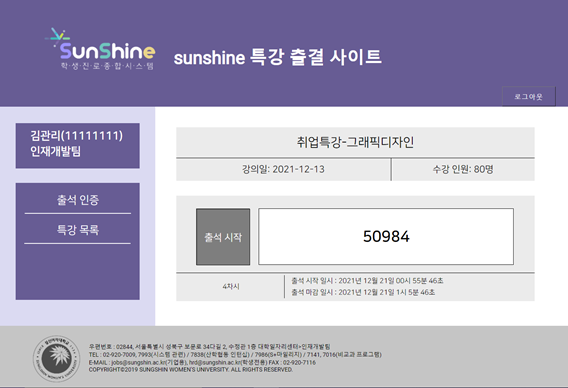Click the SunShine logo in the header
Screen dimensions: 568x388
coord(100,49)
